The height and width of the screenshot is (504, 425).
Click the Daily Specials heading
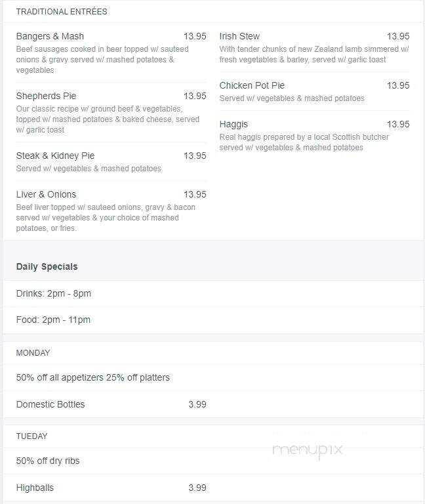[47, 267]
